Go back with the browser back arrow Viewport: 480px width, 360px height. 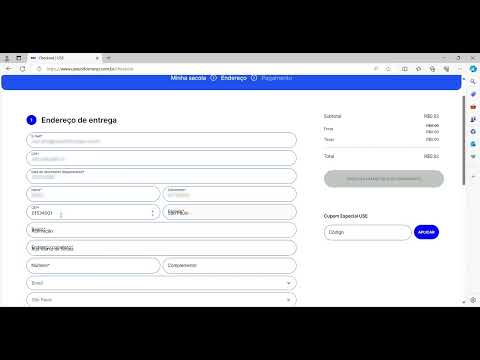[9, 69]
